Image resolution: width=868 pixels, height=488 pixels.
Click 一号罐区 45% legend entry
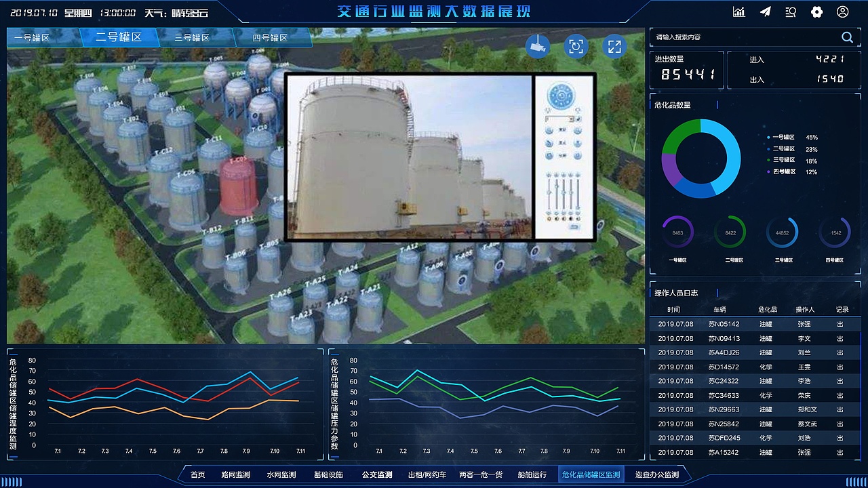792,137
